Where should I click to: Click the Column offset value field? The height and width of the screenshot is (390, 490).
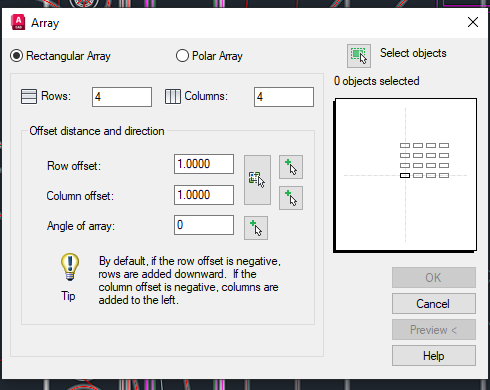[x=204, y=195]
